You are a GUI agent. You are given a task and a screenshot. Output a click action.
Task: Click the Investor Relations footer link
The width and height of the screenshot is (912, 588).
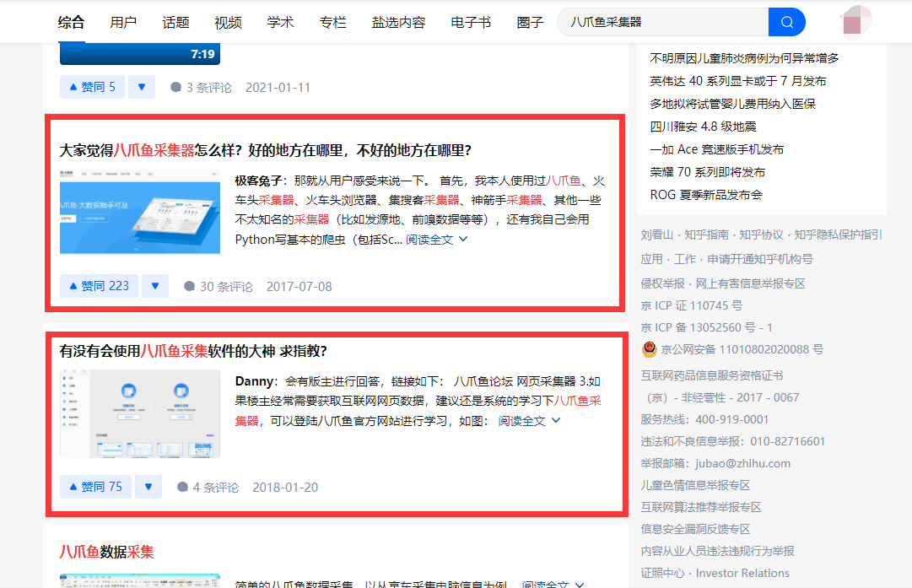[742, 573]
